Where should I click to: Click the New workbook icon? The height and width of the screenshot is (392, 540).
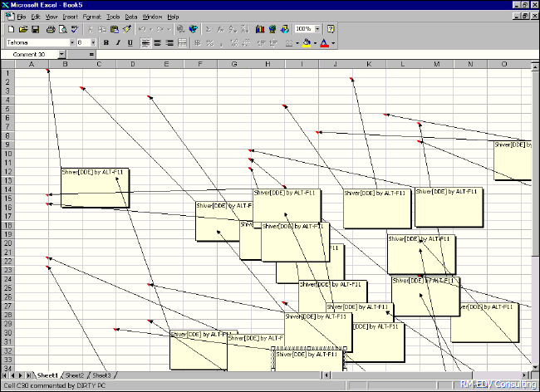click(11, 29)
